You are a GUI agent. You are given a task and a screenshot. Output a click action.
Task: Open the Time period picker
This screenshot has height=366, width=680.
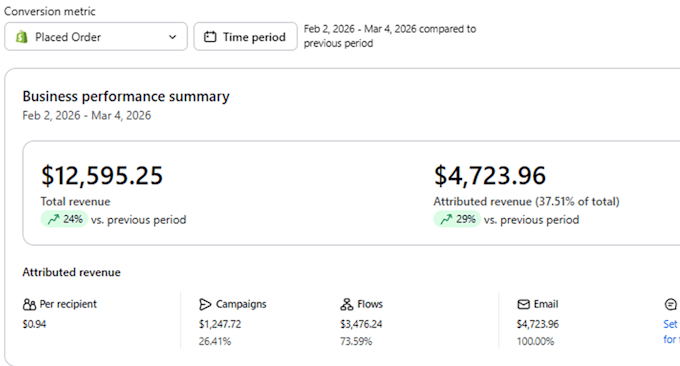click(x=245, y=37)
